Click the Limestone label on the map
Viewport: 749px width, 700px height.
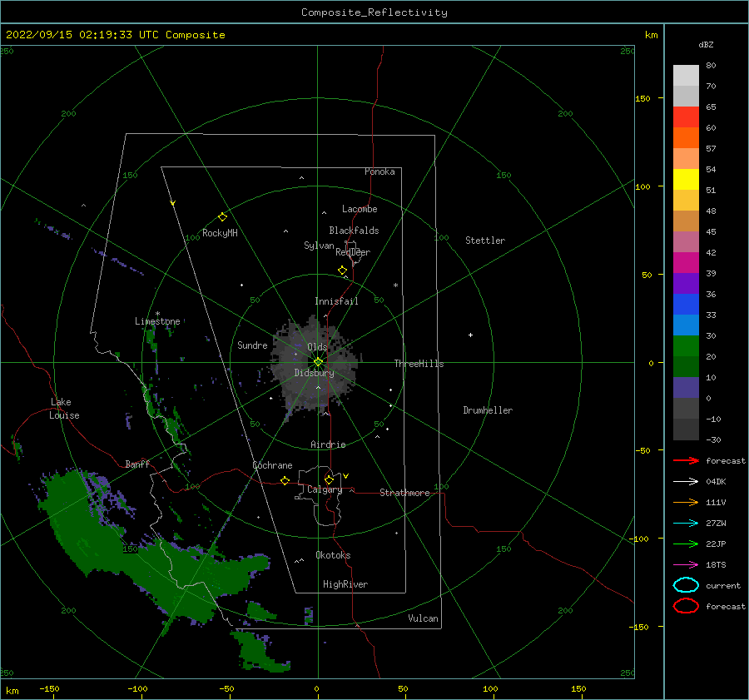[157, 321]
